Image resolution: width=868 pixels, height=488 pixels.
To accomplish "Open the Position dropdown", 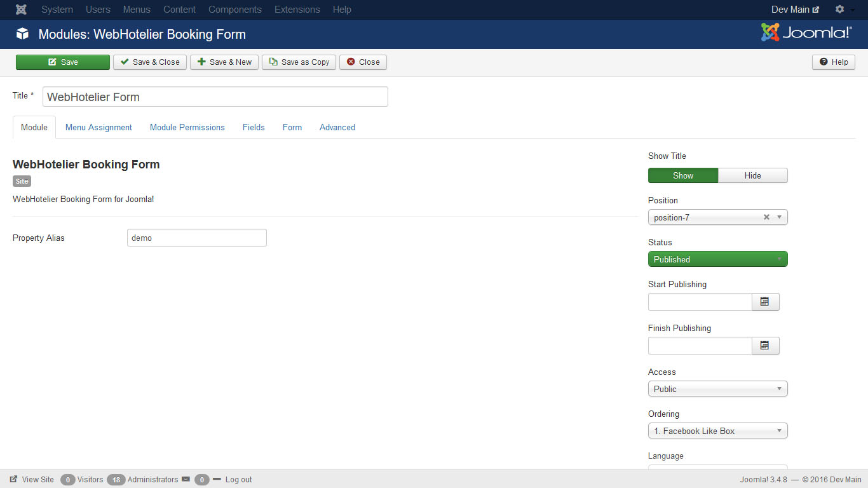I will tap(718, 217).
